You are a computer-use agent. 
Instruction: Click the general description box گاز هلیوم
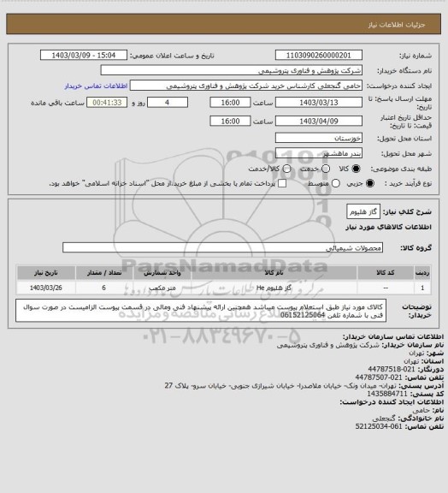363,211
